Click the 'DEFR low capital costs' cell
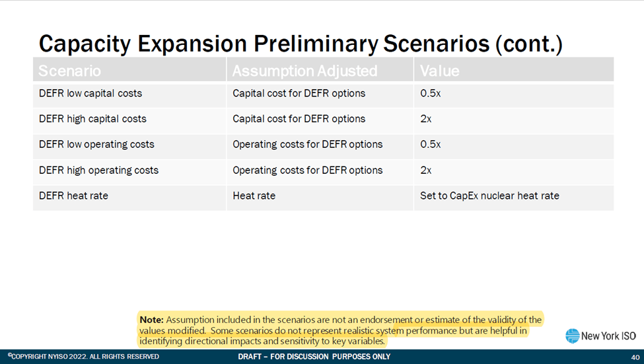644x364 pixels. point(90,93)
